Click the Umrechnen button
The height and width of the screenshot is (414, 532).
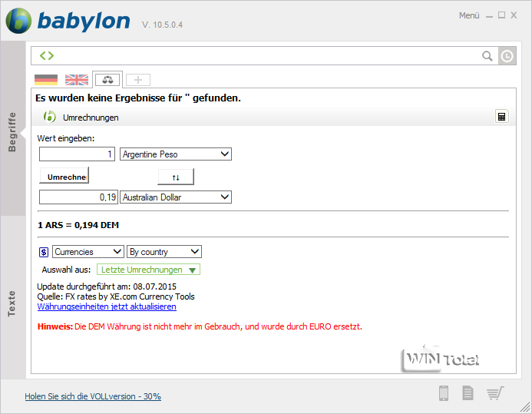click(x=64, y=175)
